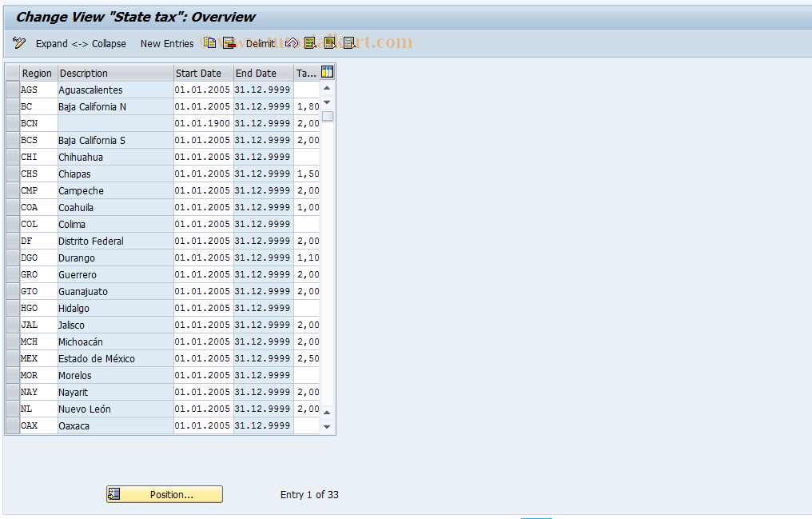The image size is (812, 519).
Task: Click the Durango description cell
Action: tap(115, 258)
